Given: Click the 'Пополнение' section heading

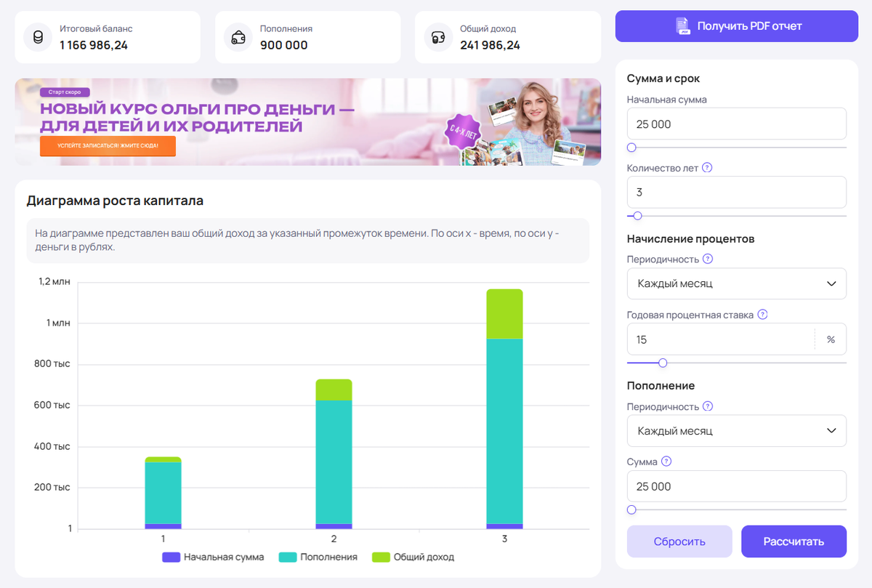Looking at the screenshot, I should 661,385.
